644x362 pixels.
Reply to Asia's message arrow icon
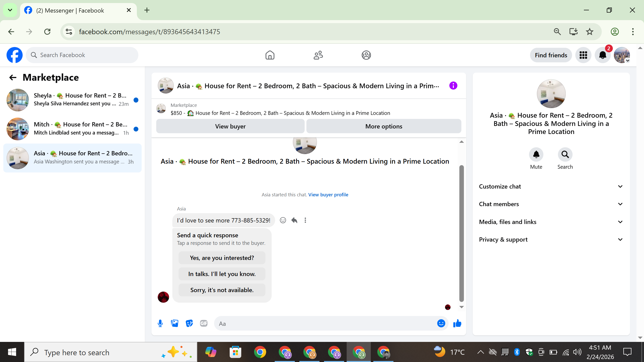click(294, 220)
